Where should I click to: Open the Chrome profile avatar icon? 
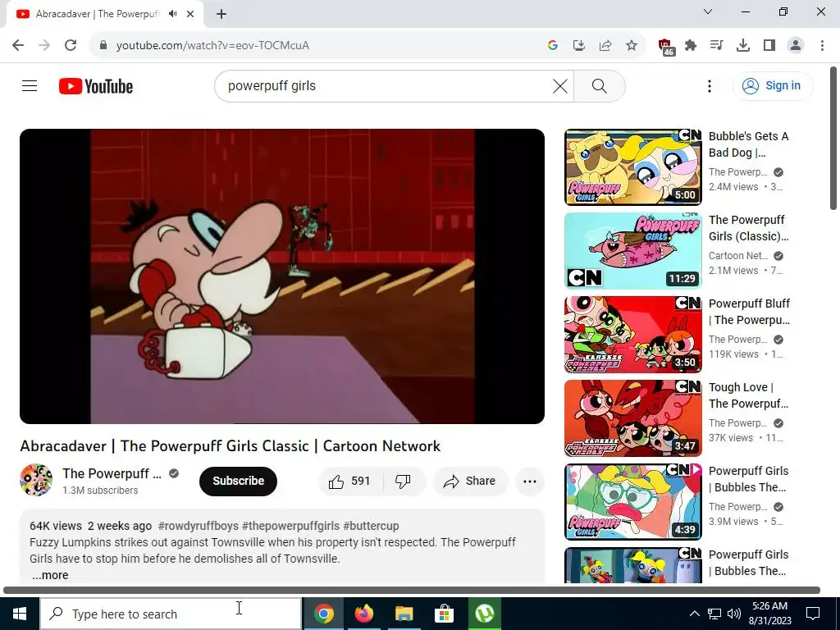796,46
